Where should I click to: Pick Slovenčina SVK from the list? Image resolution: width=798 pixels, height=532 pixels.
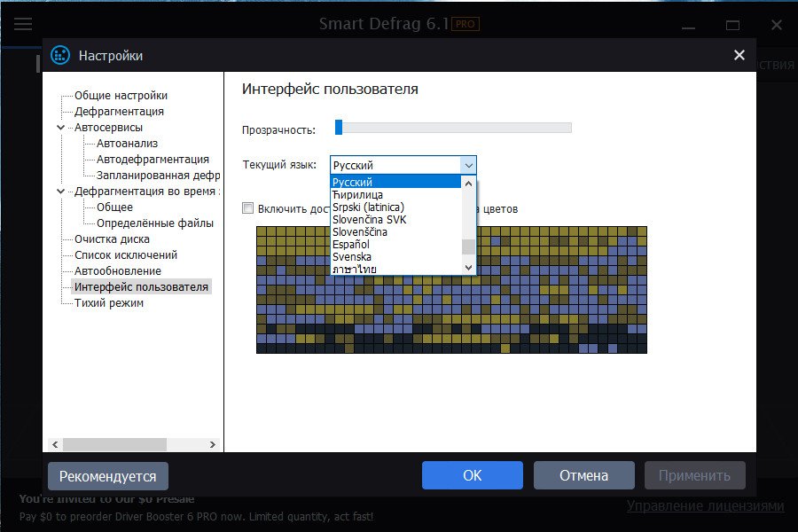pos(369,219)
